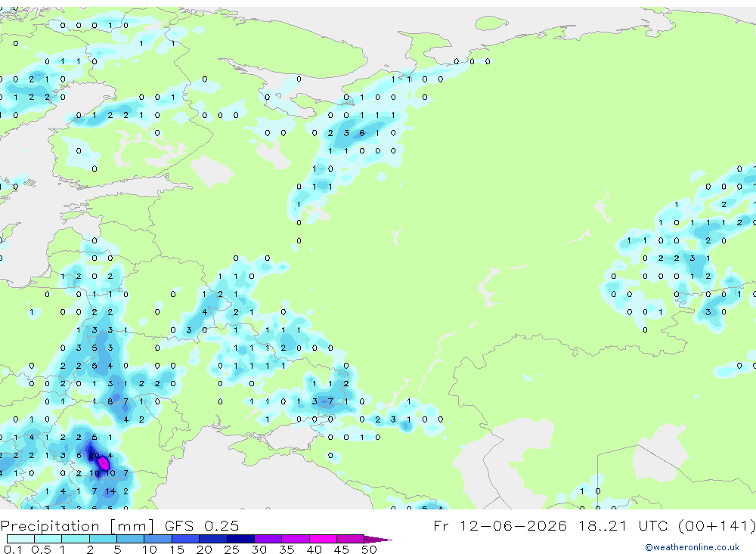The image size is (756, 554).
Task: Click the legend's over-50 arrow tip
Action: point(377,540)
